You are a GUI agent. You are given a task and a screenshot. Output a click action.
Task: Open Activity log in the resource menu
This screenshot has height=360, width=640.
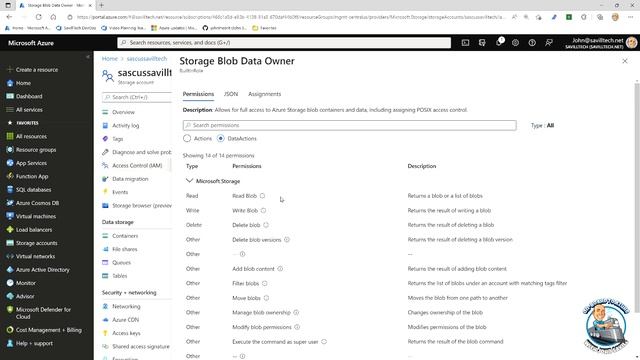[x=125, y=126]
